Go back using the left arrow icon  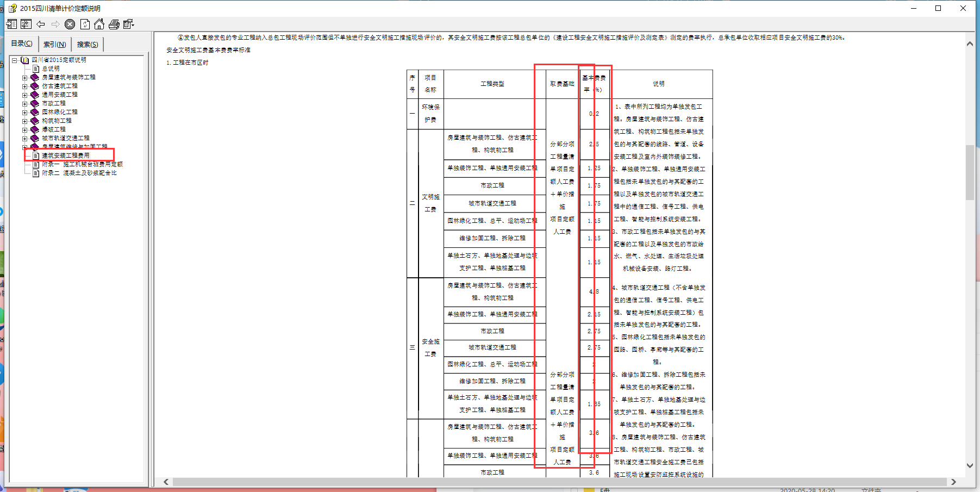(x=41, y=24)
